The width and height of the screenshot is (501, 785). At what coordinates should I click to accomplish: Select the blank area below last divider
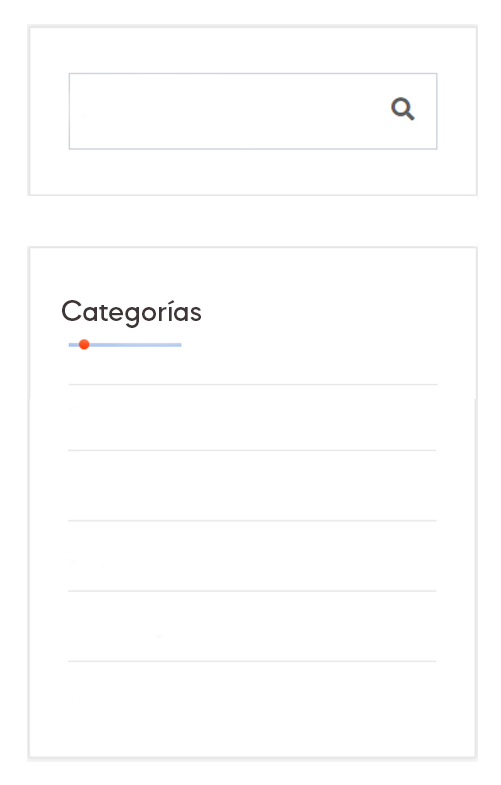click(x=252, y=708)
